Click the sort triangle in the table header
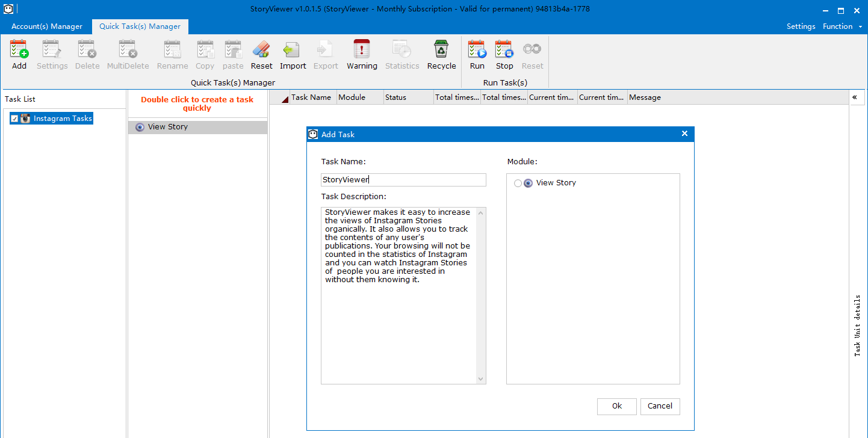Screen dimensions: 868x438 coord(285,99)
